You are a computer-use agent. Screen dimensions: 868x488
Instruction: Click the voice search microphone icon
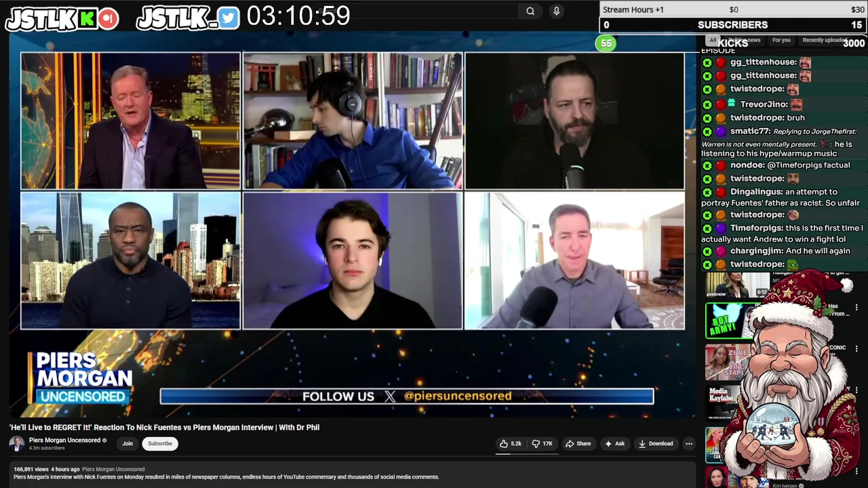pos(556,11)
